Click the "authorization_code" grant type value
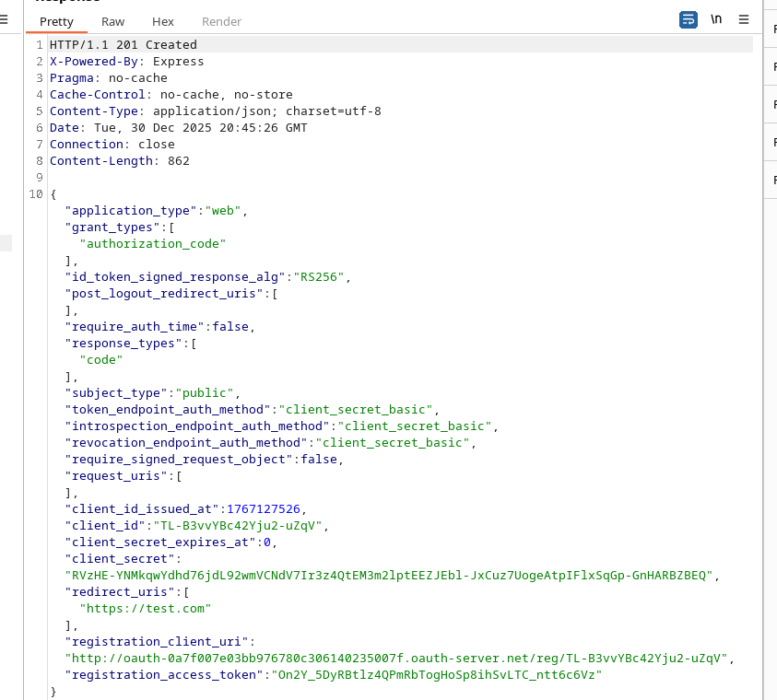The image size is (777, 700). 153,244
